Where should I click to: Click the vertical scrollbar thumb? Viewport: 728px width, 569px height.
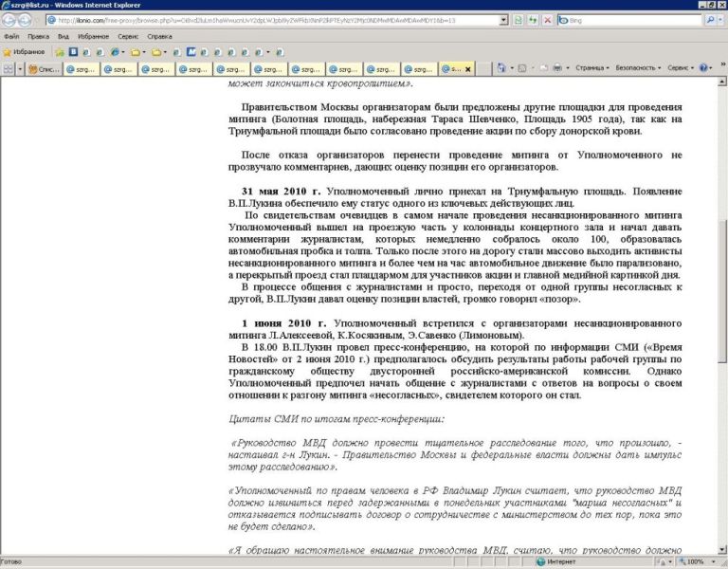[x=722, y=290]
